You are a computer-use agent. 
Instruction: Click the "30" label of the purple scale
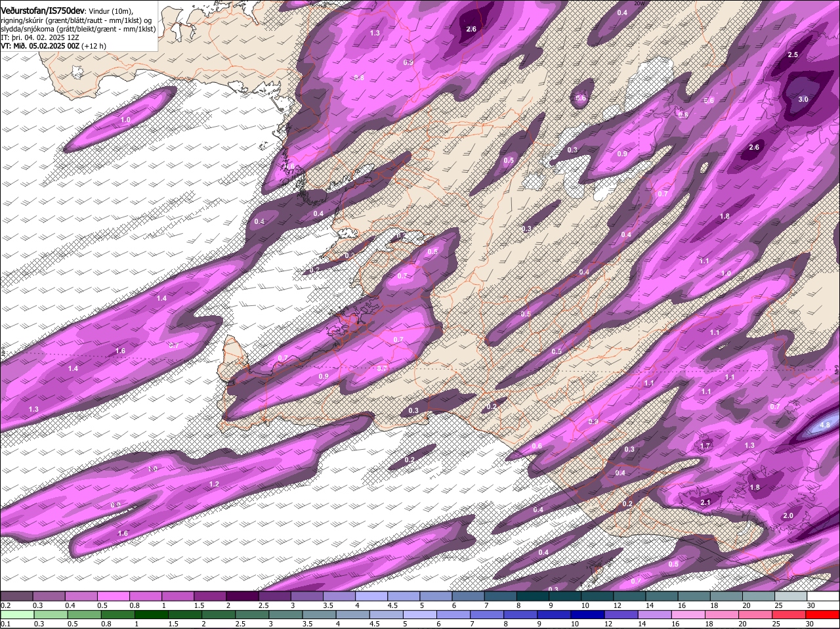811,605
